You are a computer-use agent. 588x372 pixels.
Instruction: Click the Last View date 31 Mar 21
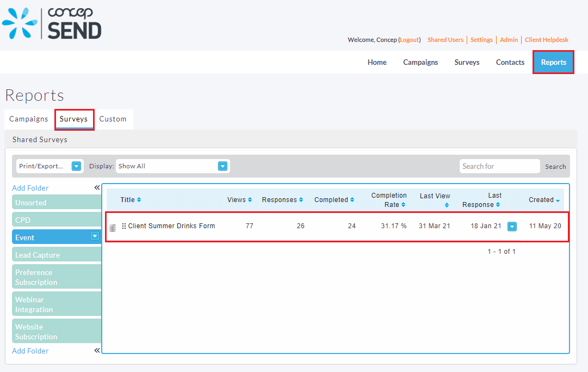pos(434,226)
